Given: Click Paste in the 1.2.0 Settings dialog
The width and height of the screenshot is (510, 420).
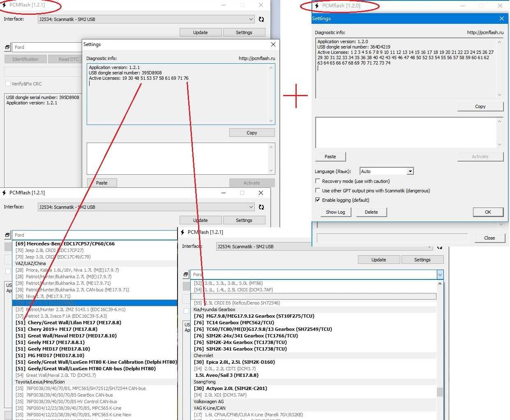Looking at the screenshot, I should click(x=330, y=157).
